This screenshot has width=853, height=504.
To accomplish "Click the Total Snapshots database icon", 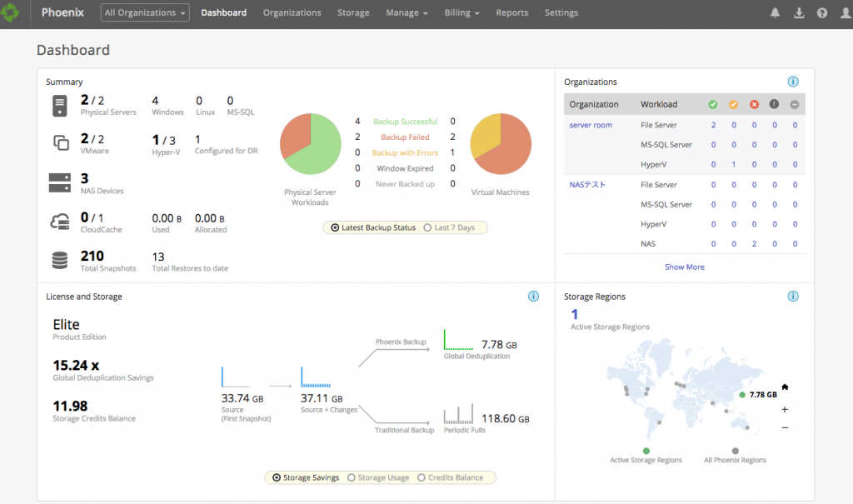I will (60, 260).
